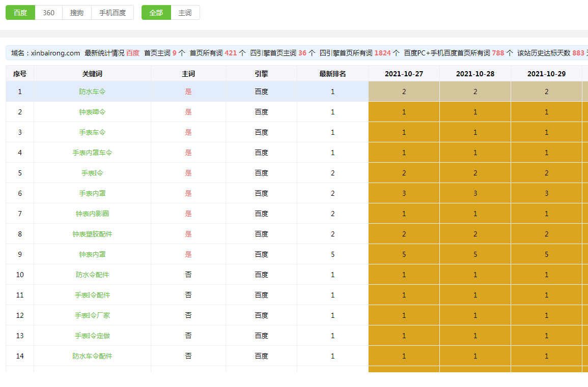
Task: Switch to the 搜狗 engine tab
Action: coord(77,13)
